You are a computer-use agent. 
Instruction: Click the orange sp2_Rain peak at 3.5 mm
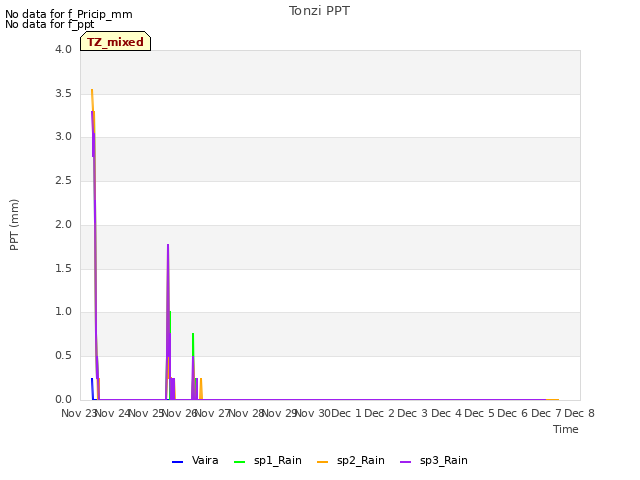pyautogui.click(x=92, y=90)
